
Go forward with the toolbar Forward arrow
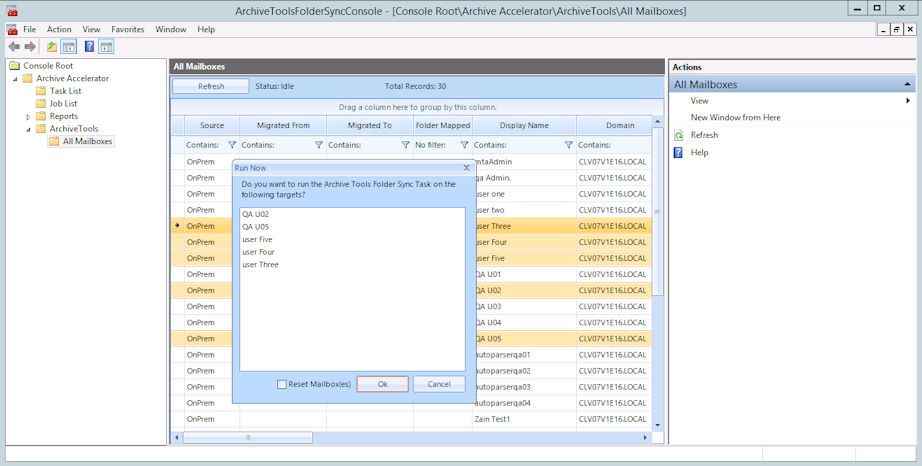coord(30,46)
